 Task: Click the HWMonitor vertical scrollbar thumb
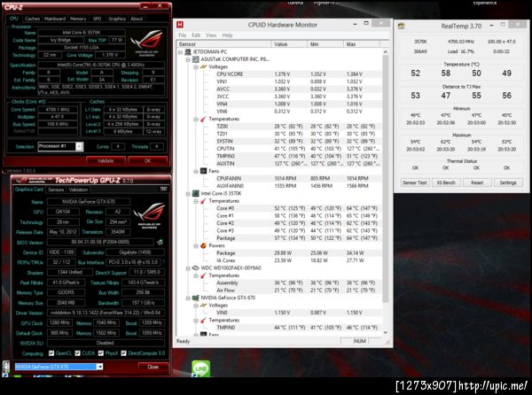pyautogui.click(x=385, y=178)
